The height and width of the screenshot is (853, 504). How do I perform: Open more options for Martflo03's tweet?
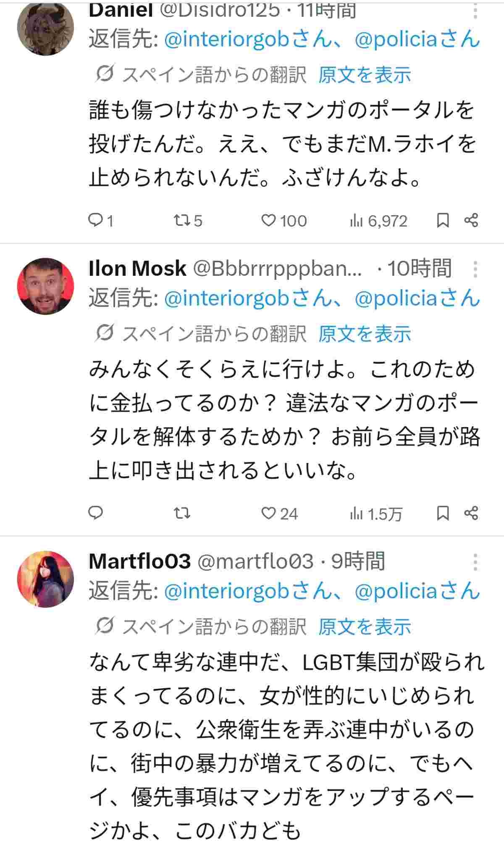click(x=475, y=562)
